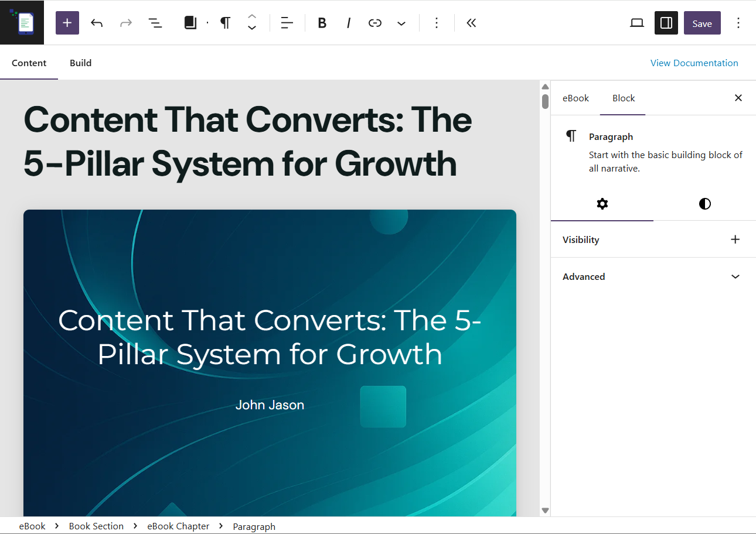This screenshot has width=756, height=534.
Task: Open the View Documentation link
Action: tap(694, 63)
